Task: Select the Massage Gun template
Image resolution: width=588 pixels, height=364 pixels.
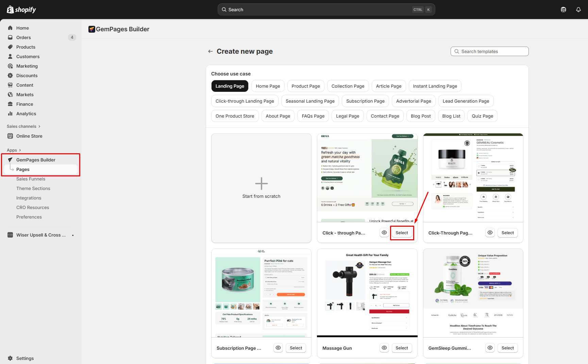Action: 402,348
